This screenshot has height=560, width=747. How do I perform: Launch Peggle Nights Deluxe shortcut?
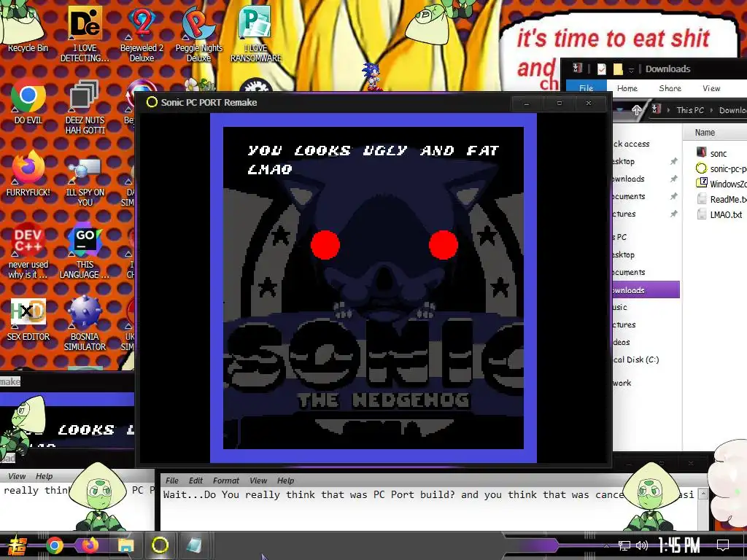click(198, 34)
